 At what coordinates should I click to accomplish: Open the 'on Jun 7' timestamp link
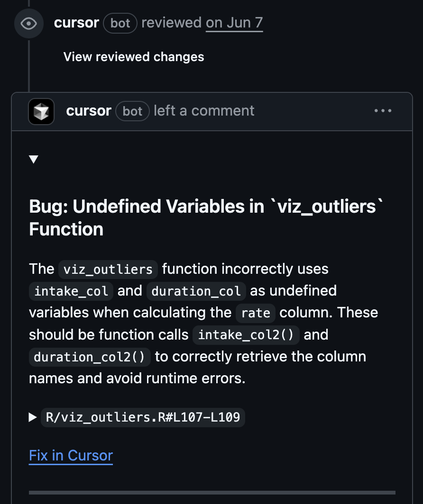point(234,23)
